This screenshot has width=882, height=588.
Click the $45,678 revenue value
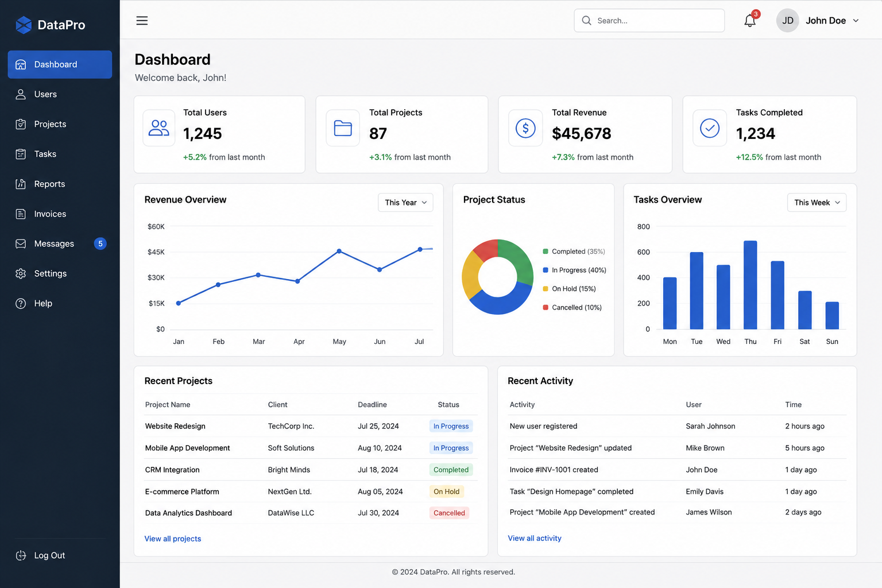[x=581, y=134]
